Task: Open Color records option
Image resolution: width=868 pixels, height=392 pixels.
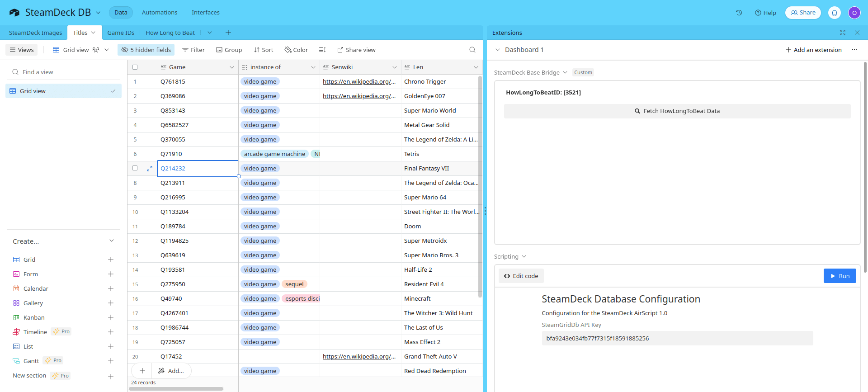Action: point(296,50)
